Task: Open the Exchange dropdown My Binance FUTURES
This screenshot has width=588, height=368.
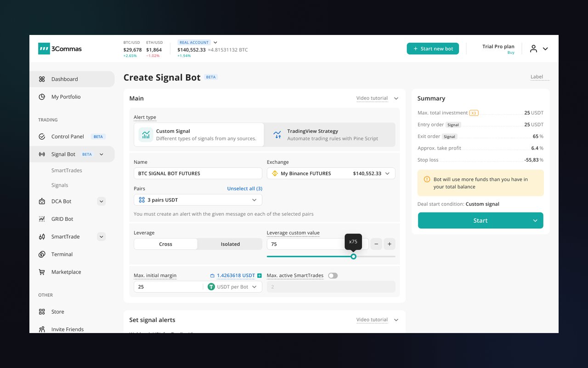Action: coord(331,173)
